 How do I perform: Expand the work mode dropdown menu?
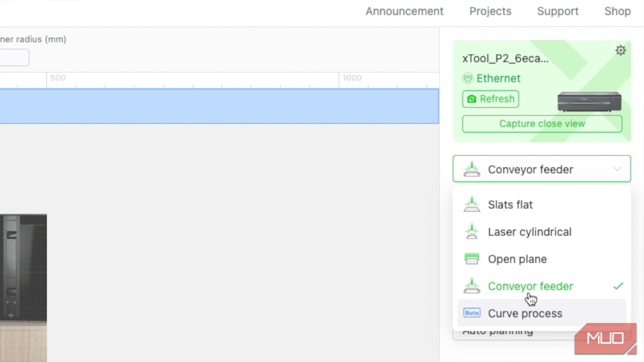coord(542,169)
